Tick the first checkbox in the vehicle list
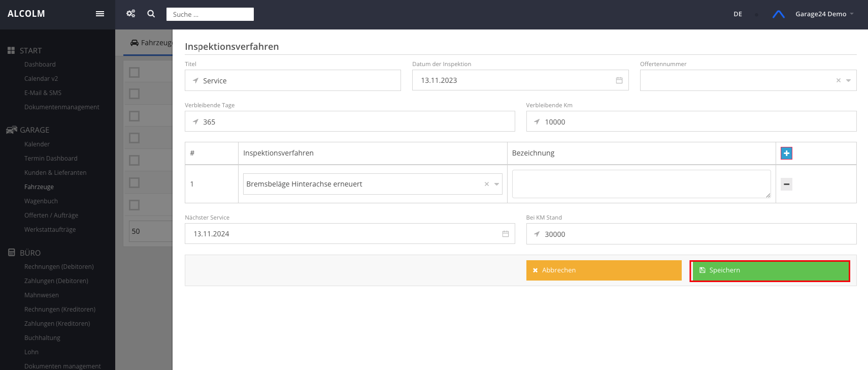The image size is (868, 370). click(x=135, y=72)
